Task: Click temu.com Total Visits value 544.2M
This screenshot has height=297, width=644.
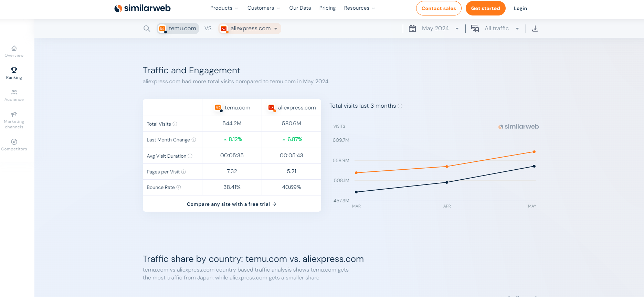Action: tap(232, 124)
